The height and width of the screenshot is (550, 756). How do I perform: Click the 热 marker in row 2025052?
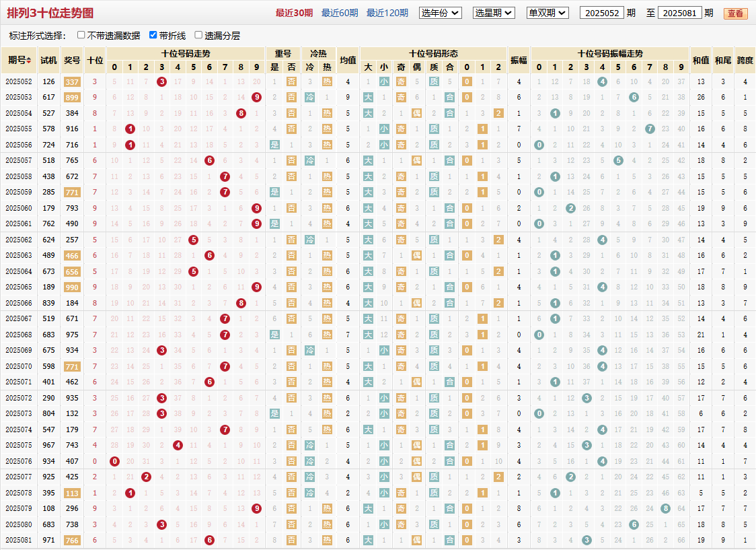click(327, 81)
